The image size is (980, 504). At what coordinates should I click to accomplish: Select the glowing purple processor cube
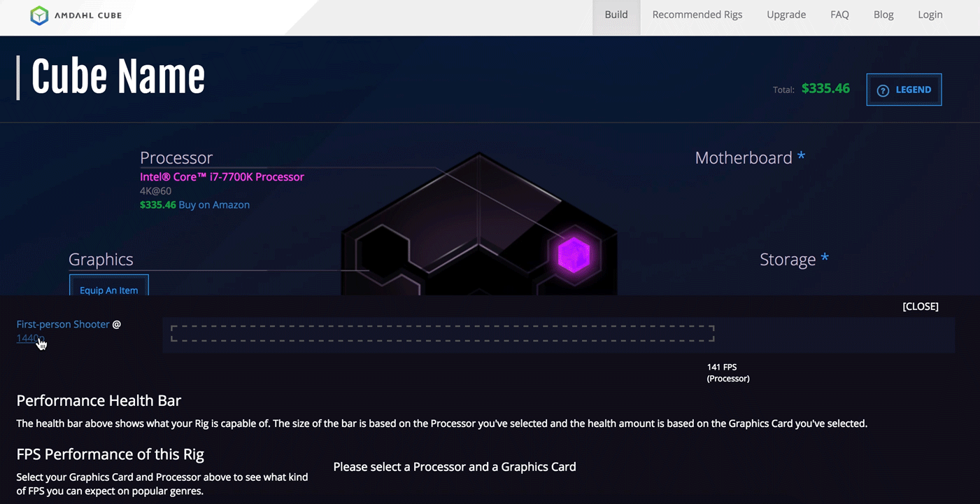click(574, 255)
